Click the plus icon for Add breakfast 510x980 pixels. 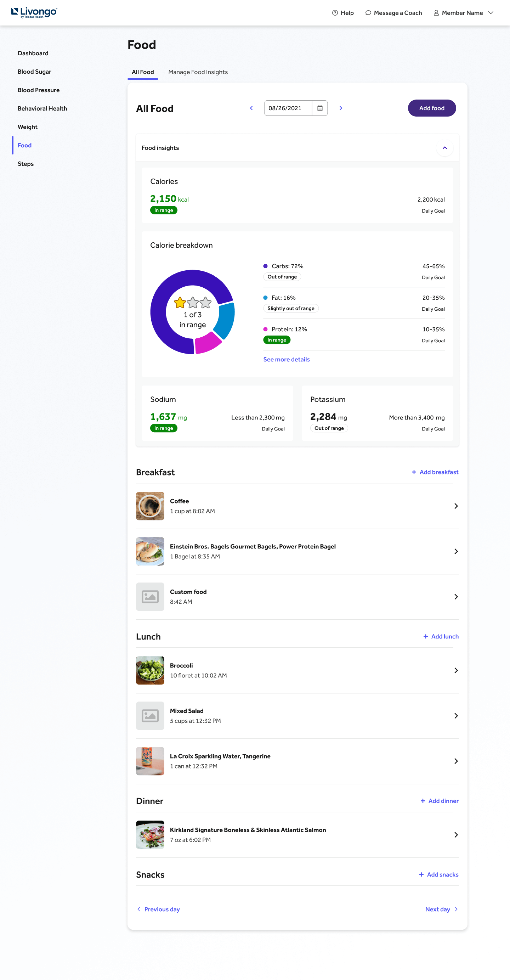[x=414, y=472]
